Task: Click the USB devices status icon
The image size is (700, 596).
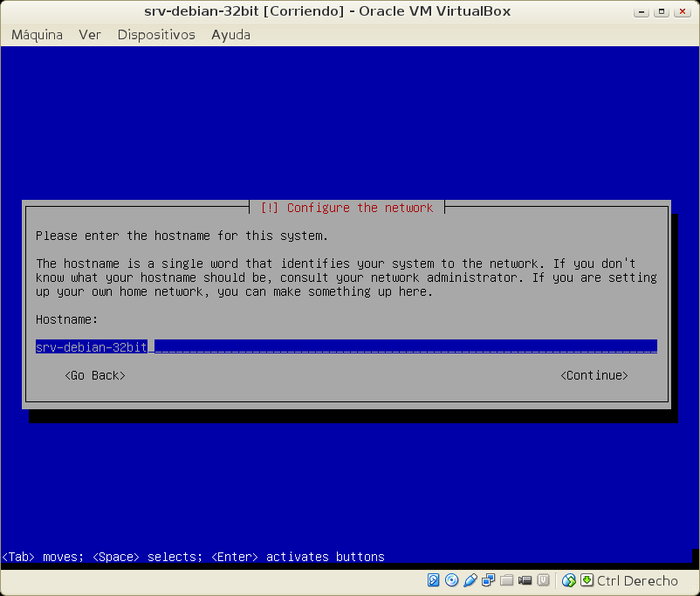Action: coord(470,580)
